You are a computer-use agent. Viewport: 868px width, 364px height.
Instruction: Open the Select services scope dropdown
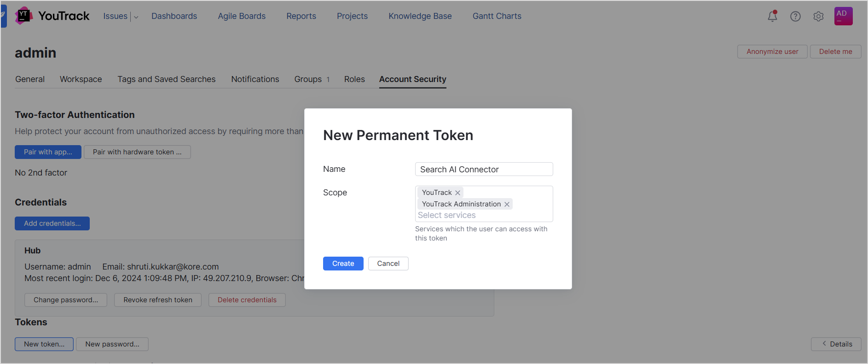[483, 215]
